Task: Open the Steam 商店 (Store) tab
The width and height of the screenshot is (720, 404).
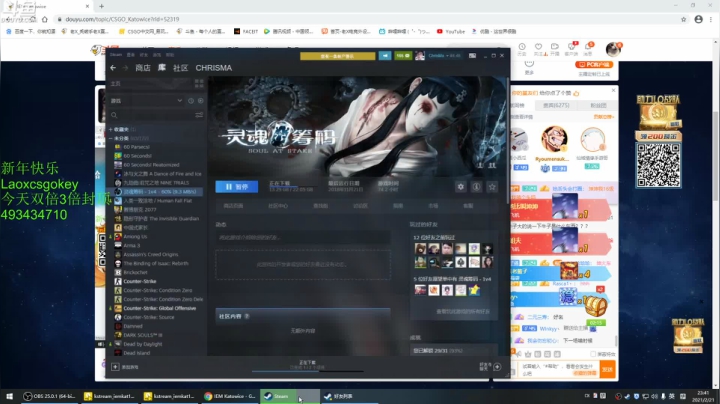Action: pos(143,68)
